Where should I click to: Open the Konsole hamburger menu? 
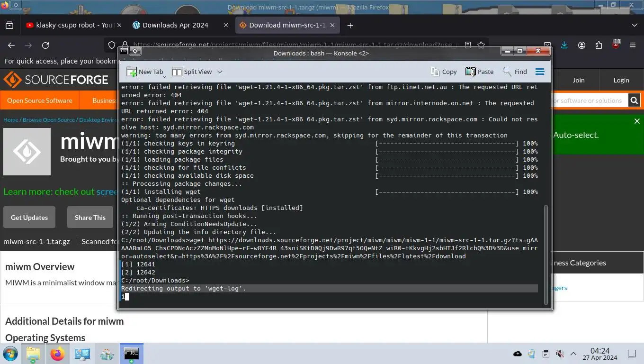point(540,72)
